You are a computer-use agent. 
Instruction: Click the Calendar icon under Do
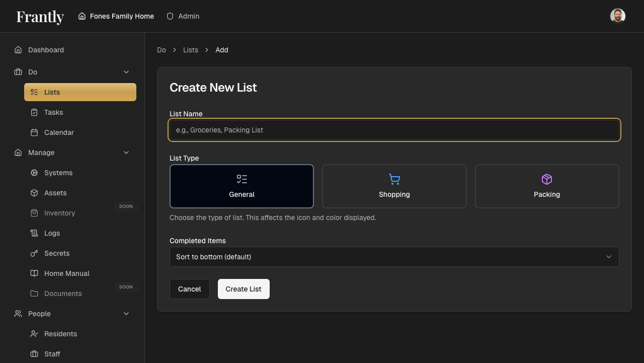point(34,132)
